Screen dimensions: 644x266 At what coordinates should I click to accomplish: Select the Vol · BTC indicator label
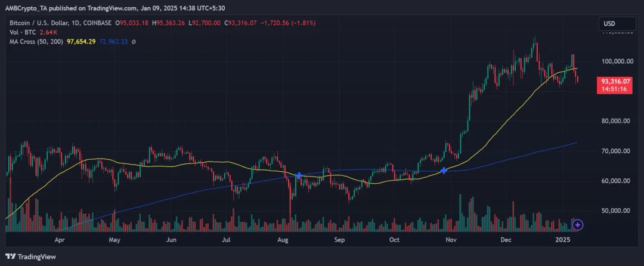point(20,32)
